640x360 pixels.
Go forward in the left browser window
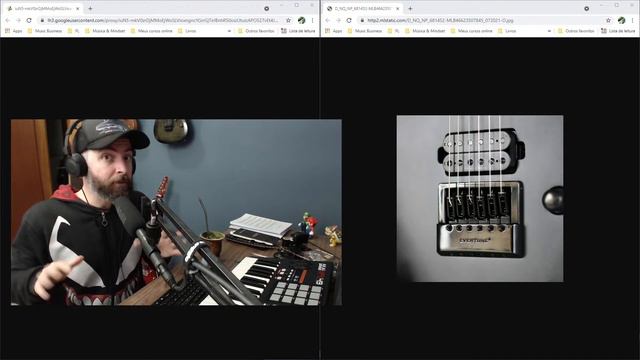[18, 20]
